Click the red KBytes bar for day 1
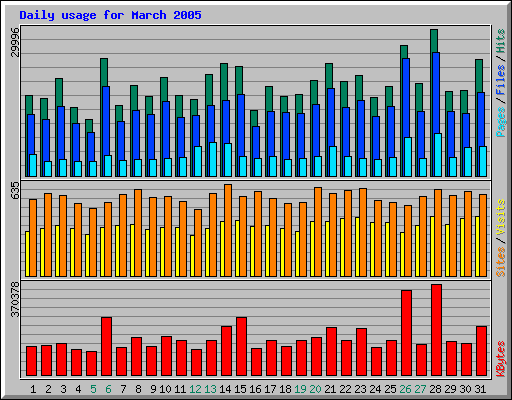Screen dimensions: 512x400 tap(31, 361)
